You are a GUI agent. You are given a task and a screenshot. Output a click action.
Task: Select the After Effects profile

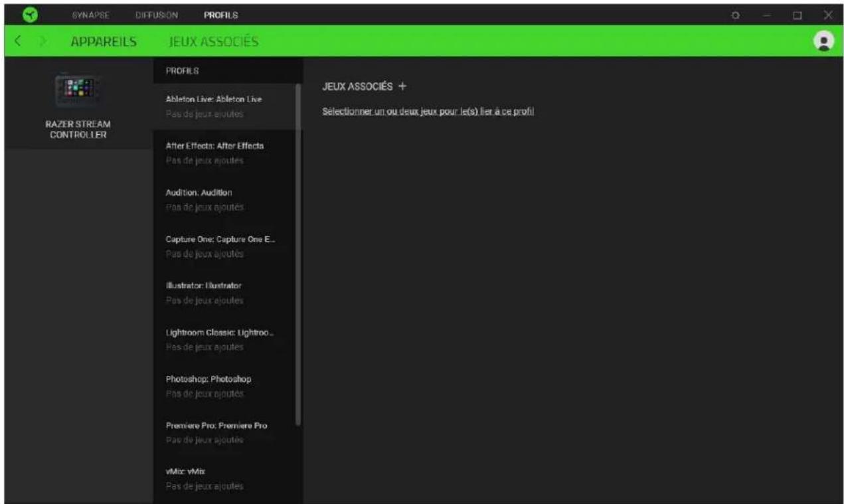tap(226, 153)
